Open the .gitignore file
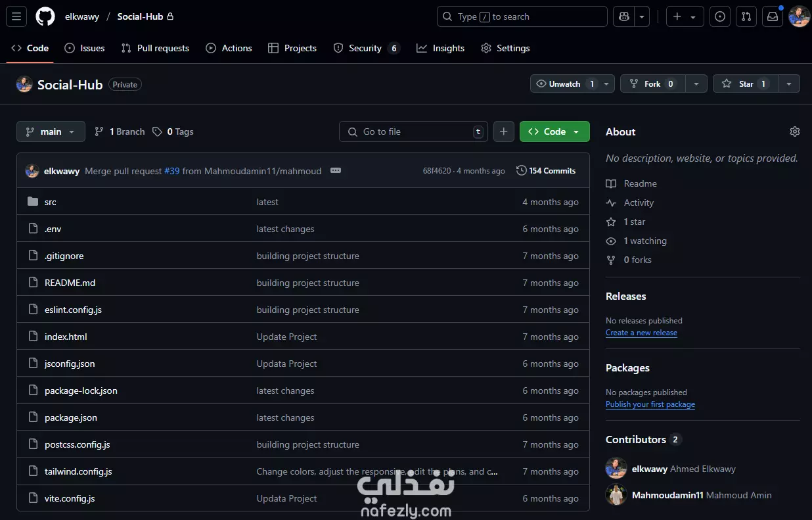Screen dimensions: 812x520 coord(64,256)
